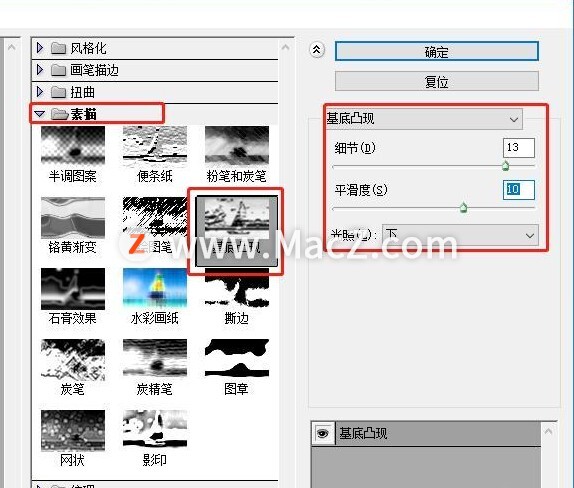Click the 平滑度 value field
The height and width of the screenshot is (488, 574).
[x=519, y=189]
